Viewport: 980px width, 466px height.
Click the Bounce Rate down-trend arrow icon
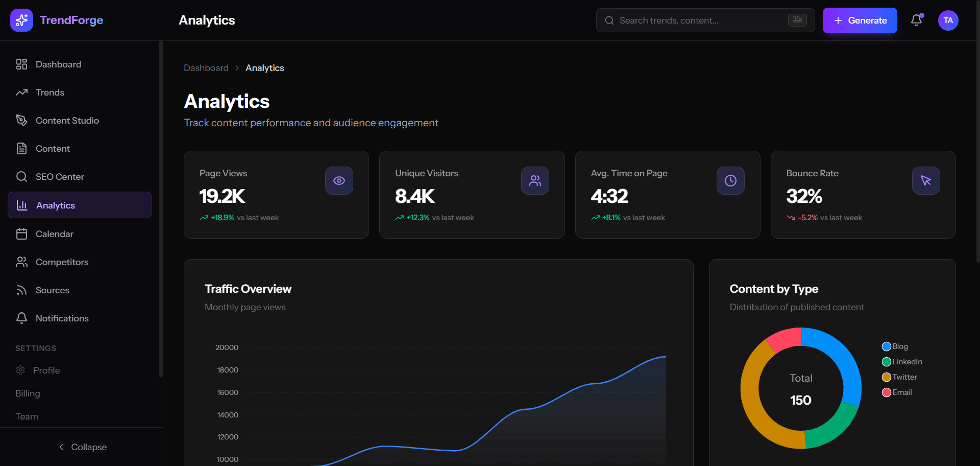pos(791,218)
